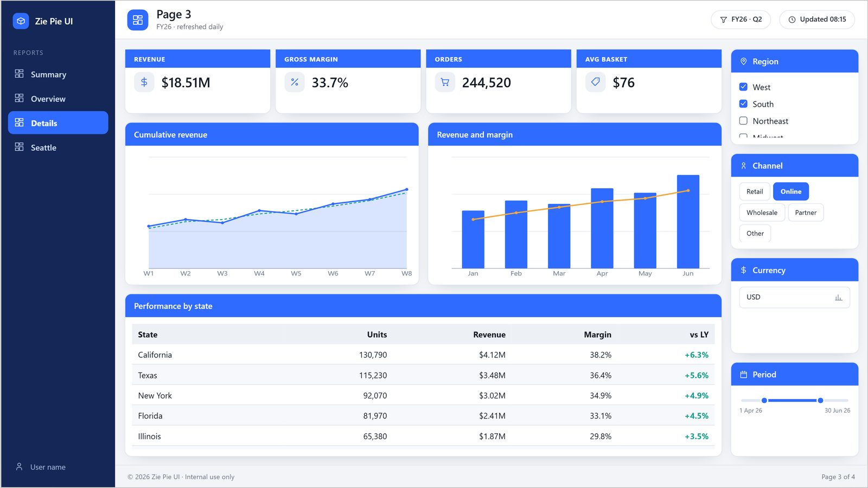
Task: Open the Overview report page
Action: pyautogui.click(x=58, y=99)
